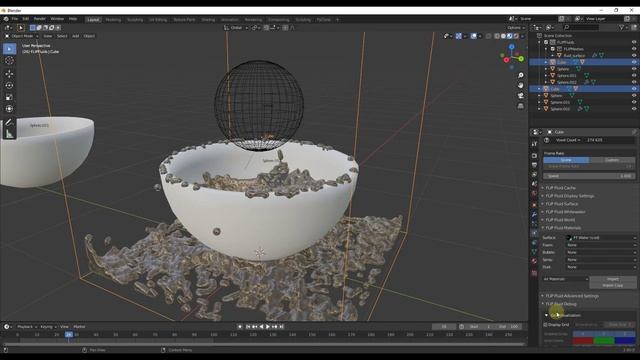Viewport: 640px width, 360px height.
Task: Select the Rotate tool
Action: point(9,86)
